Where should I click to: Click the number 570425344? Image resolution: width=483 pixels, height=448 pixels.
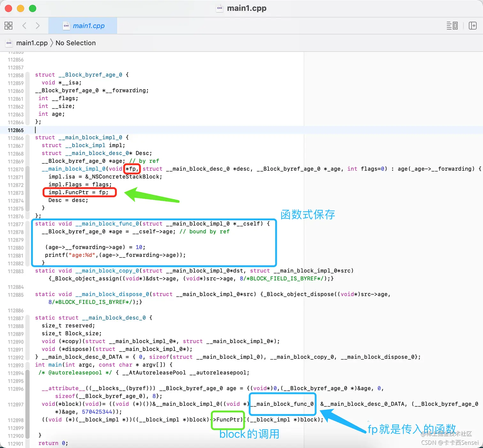97,412
